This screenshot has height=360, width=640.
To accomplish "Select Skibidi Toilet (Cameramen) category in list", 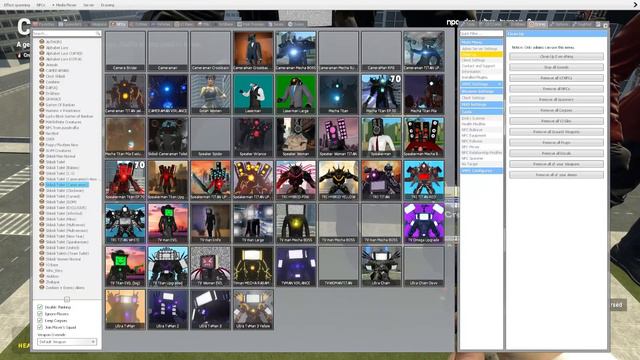I will (66, 184).
